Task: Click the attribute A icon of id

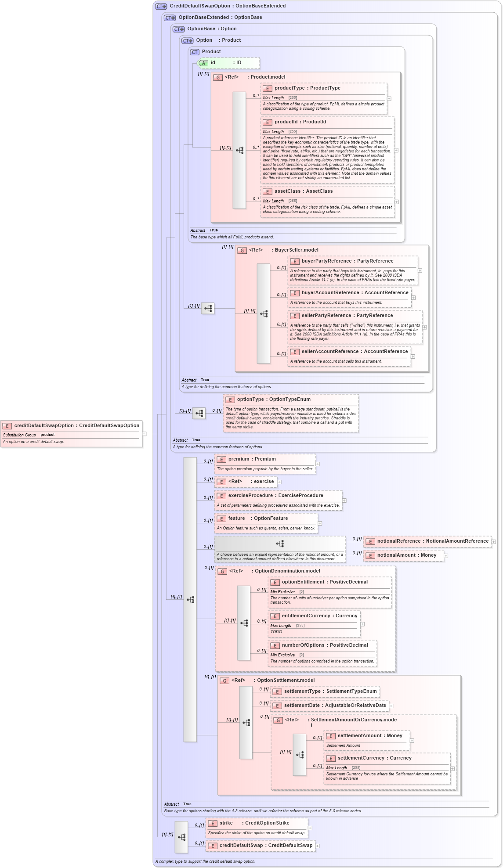Action: [203, 63]
